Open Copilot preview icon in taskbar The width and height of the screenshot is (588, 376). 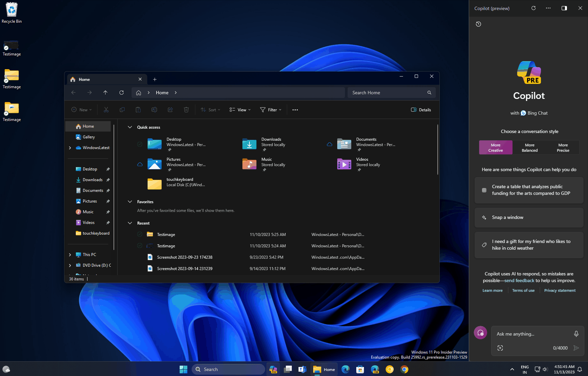click(x=273, y=369)
